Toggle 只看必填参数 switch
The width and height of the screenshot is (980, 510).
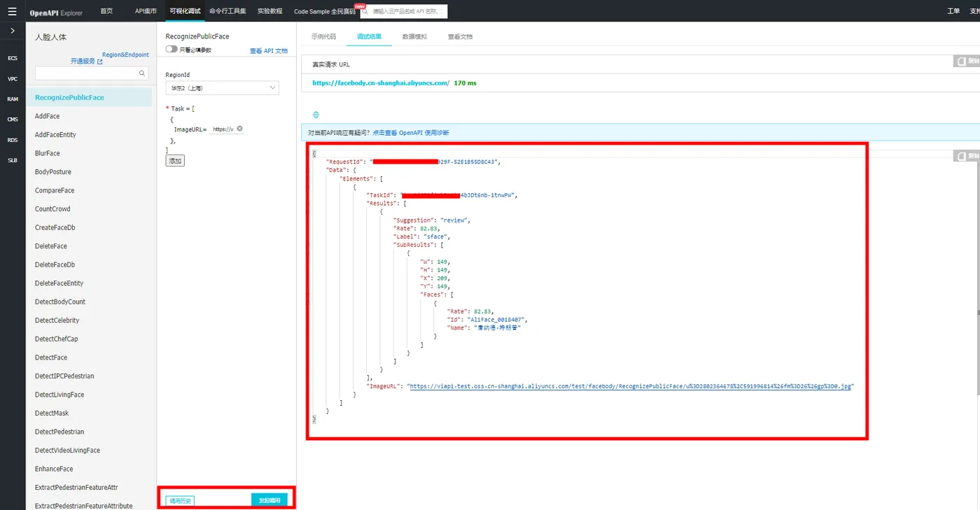171,50
